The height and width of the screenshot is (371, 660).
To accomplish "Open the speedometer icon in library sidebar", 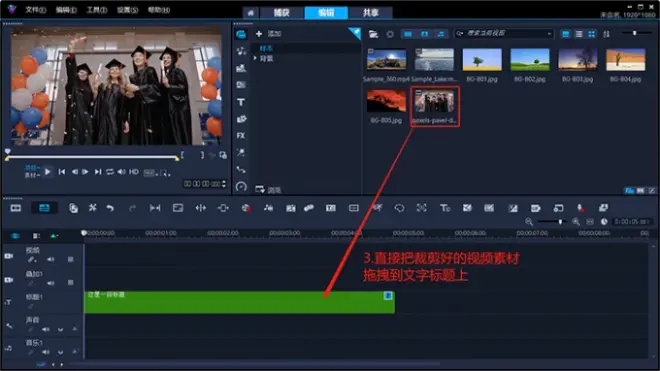I will tap(241, 187).
